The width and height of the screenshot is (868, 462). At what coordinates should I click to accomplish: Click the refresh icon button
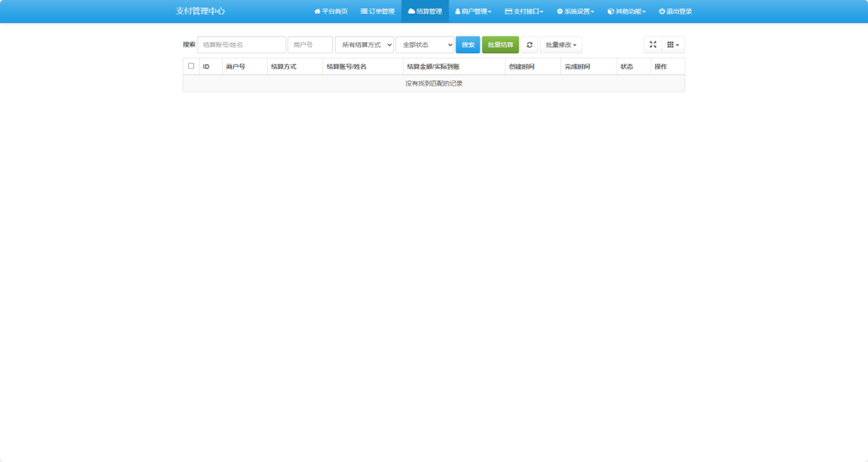[x=530, y=45]
